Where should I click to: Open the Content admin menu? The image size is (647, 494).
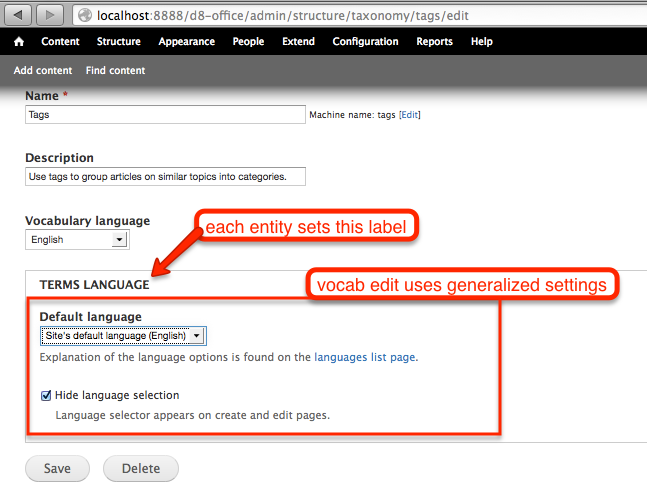(60, 42)
